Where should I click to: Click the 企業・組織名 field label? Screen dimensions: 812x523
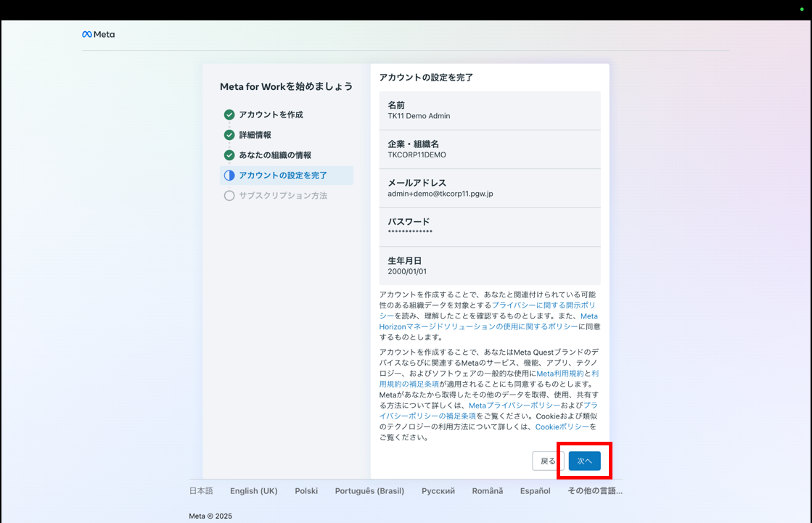coord(413,144)
